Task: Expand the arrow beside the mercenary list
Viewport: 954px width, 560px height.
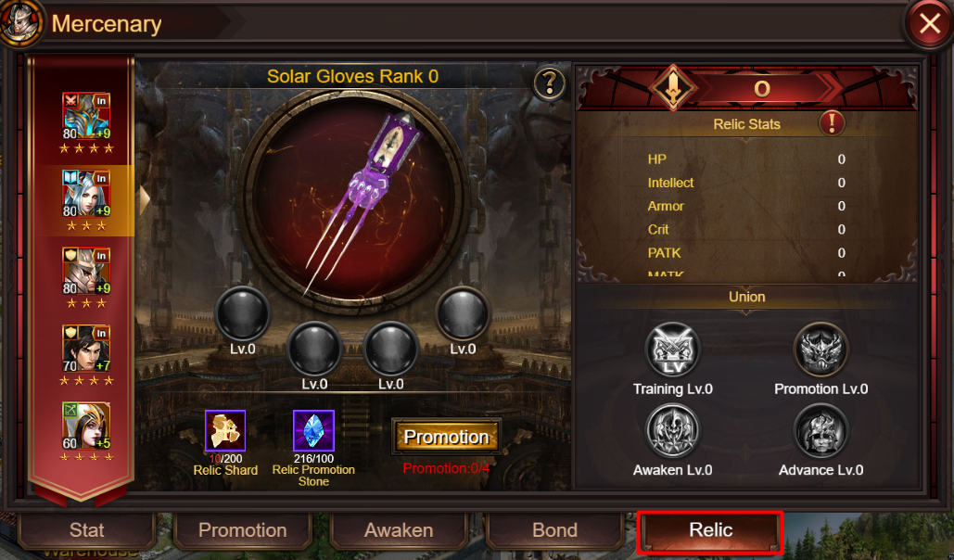Action: pos(145,200)
